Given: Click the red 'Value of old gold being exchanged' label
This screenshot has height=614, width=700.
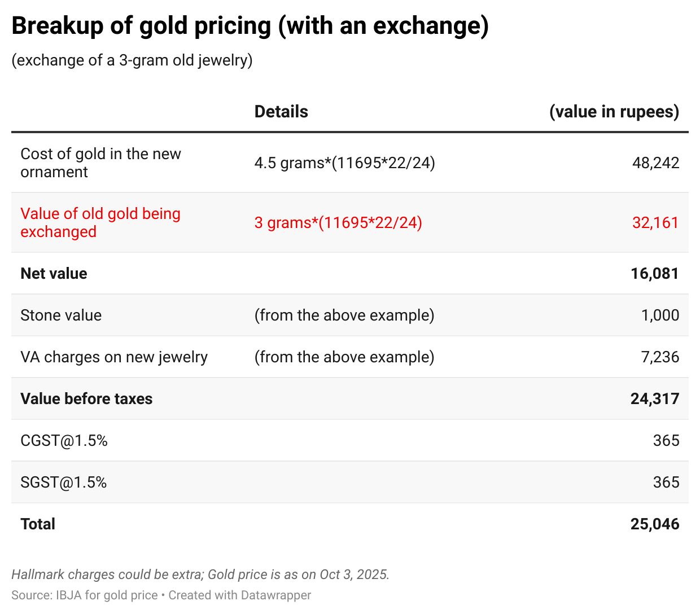Looking at the screenshot, I should tap(100, 222).
